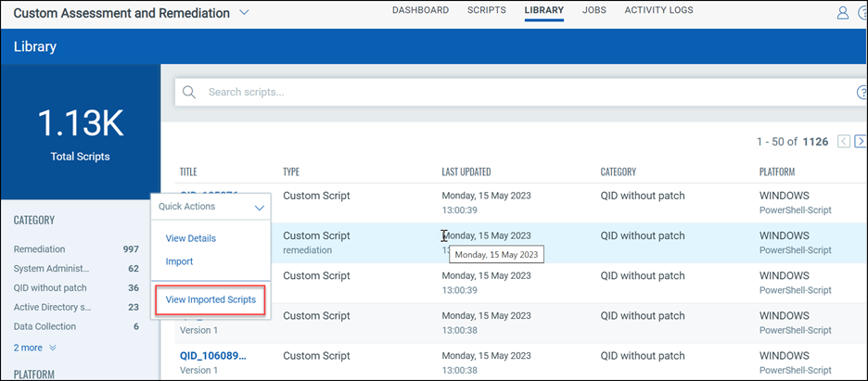Click the 'remediation' tag under Custom Script

pos(307,250)
